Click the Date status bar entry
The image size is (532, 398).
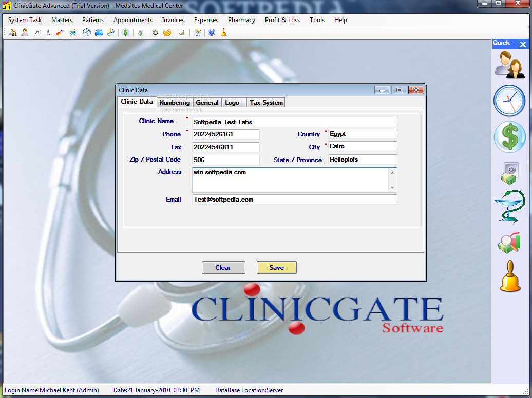pyautogui.click(x=157, y=390)
